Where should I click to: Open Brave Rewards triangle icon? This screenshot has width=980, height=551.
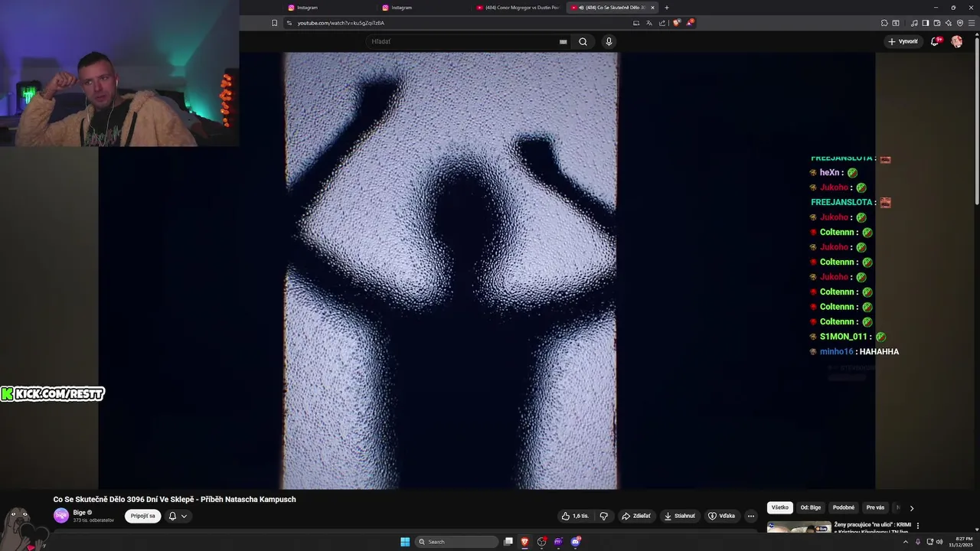tap(690, 23)
